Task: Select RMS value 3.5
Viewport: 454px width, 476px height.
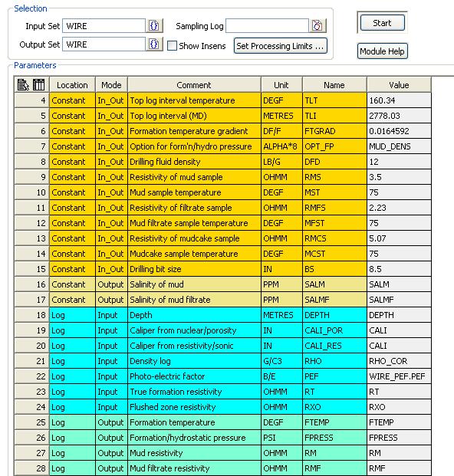Action: [399, 177]
